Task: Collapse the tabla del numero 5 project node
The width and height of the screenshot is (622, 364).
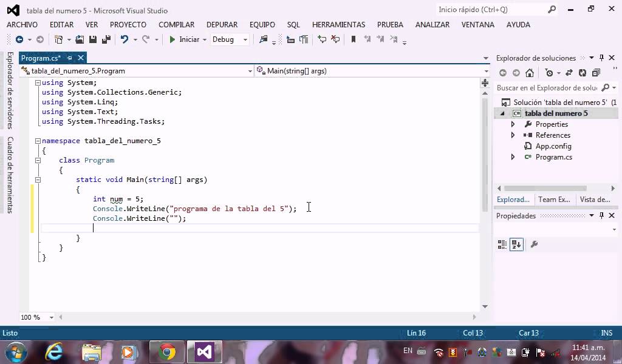Action: coord(503,113)
